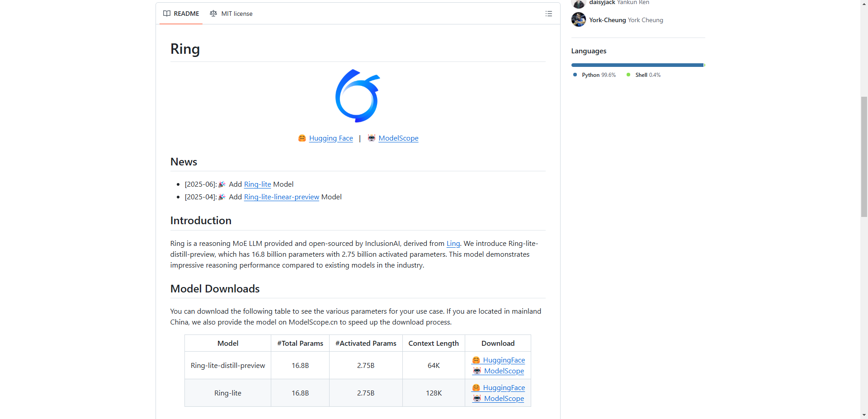Click the blue Python language dot
The height and width of the screenshot is (419, 868).
tap(575, 75)
